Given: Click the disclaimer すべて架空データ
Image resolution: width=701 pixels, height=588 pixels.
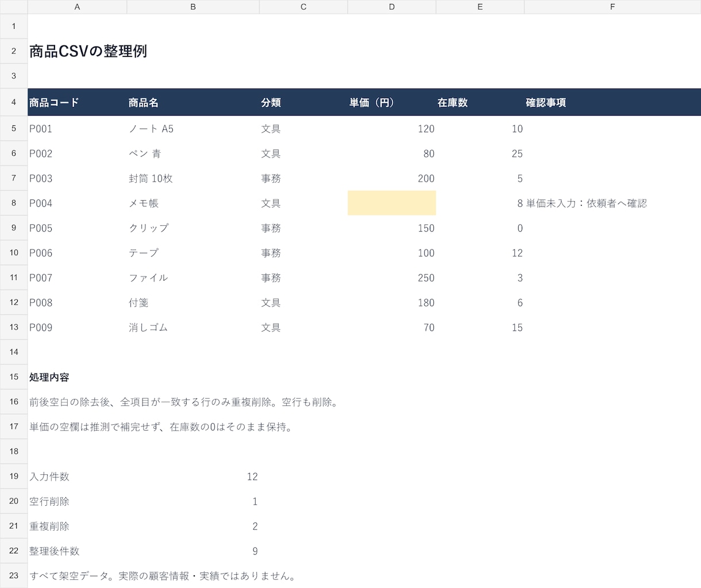Looking at the screenshot, I should (163, 575).
